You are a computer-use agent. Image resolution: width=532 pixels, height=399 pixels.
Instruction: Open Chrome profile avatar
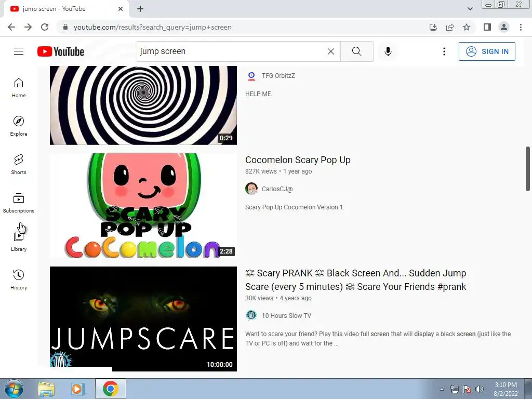(504, 27)
